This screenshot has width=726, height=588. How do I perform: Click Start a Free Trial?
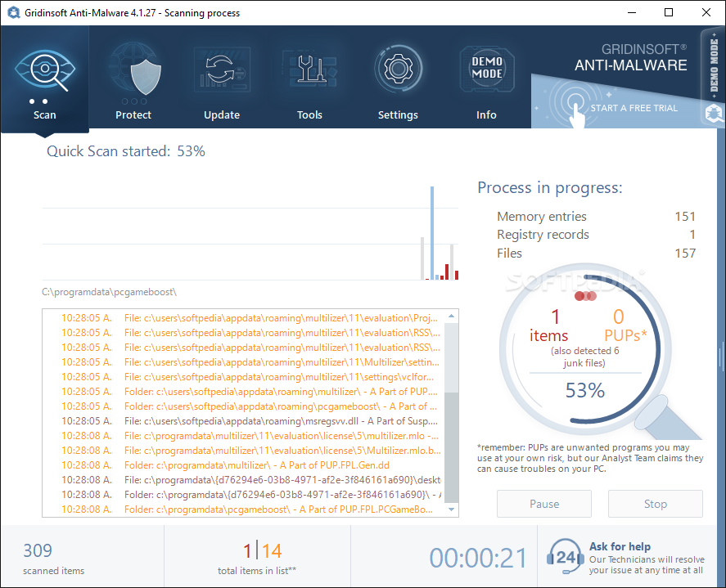coord(634,108)
